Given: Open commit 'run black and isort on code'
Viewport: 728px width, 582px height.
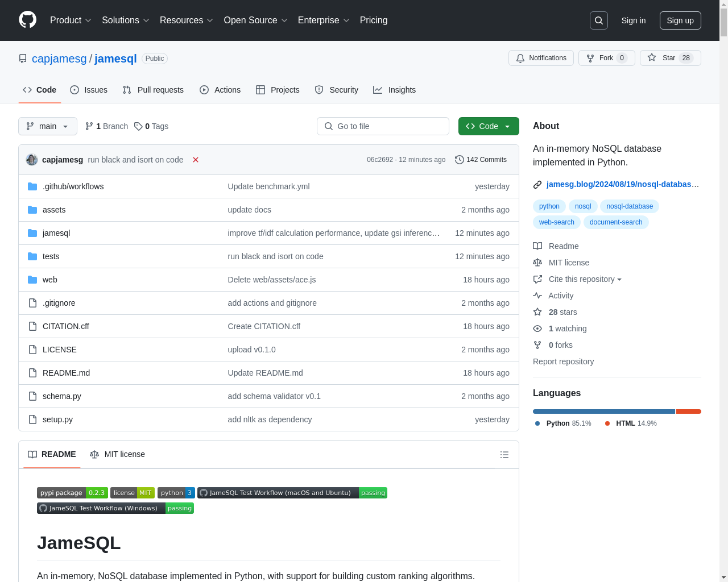Looking at the screenshot, I should 135,160.
